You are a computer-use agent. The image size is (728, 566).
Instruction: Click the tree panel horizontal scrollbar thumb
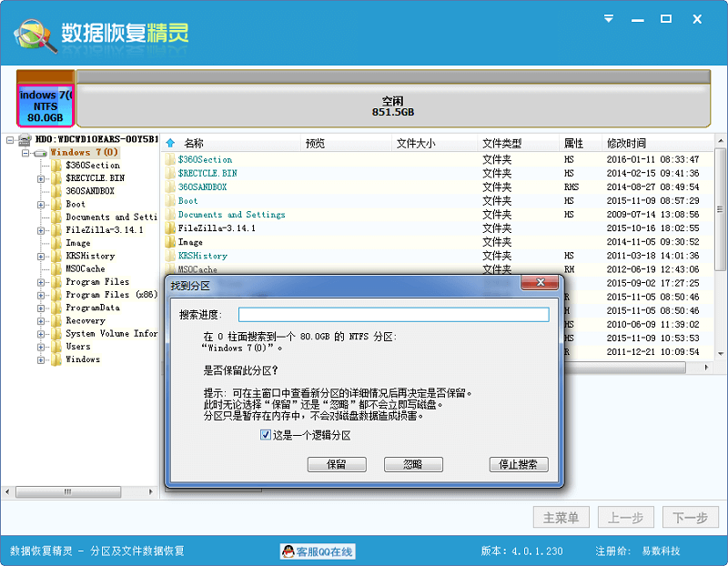coord(68,491)
